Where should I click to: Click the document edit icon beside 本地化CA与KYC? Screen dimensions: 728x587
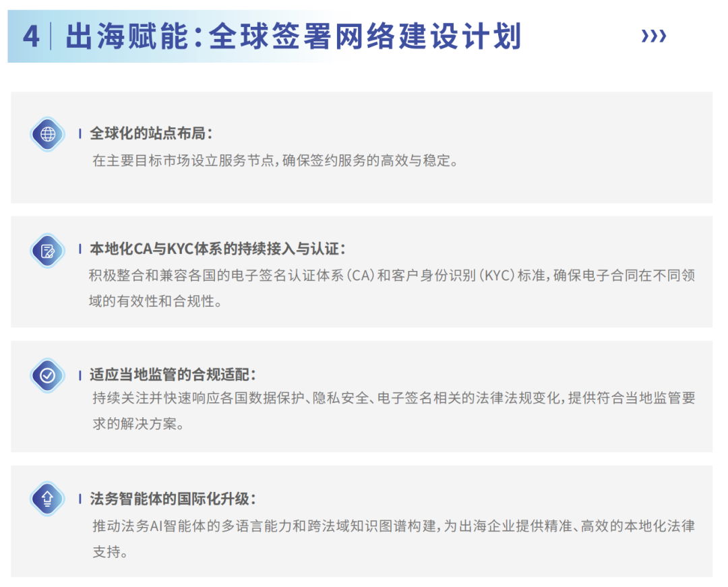[48, 251]
